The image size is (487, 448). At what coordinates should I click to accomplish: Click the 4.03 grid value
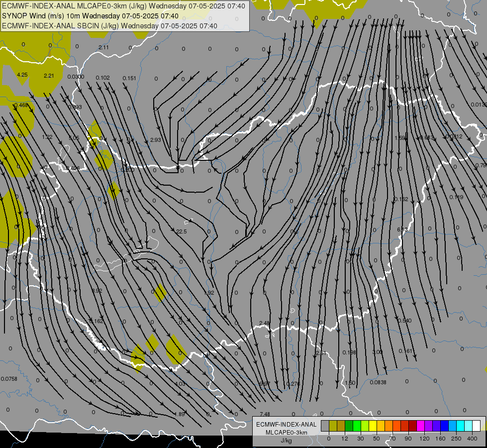(x=180, y=384)
